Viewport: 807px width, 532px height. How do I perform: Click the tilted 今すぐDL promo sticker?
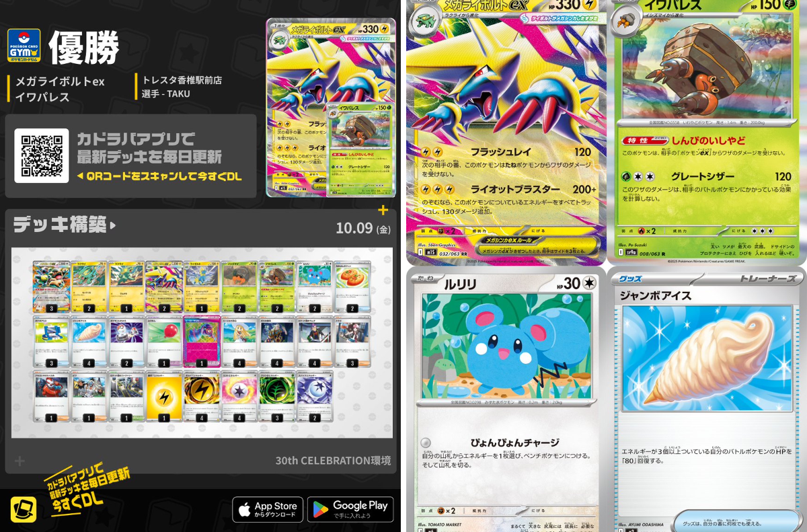click(x=87, y=489)
